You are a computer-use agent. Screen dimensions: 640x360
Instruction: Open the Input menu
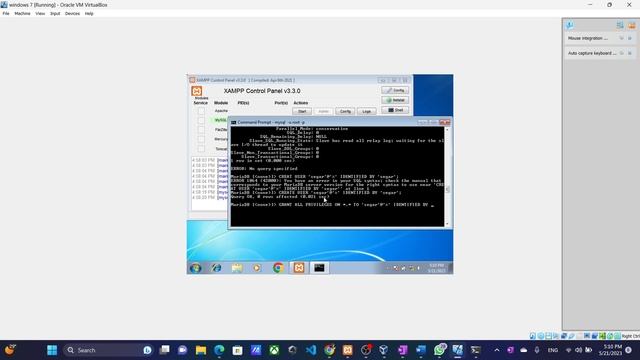tap(55, 13)
